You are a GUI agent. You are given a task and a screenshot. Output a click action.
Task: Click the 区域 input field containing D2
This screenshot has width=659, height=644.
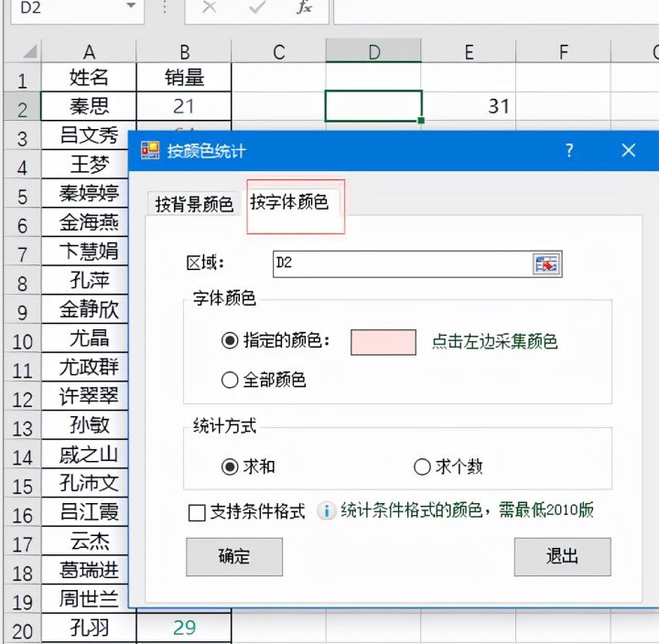(403, 263)
